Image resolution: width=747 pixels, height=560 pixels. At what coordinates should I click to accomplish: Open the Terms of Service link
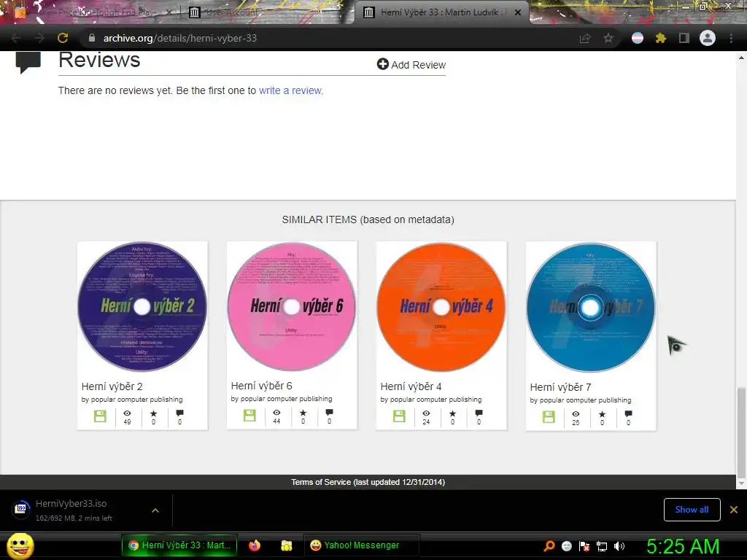pos(368,482)
